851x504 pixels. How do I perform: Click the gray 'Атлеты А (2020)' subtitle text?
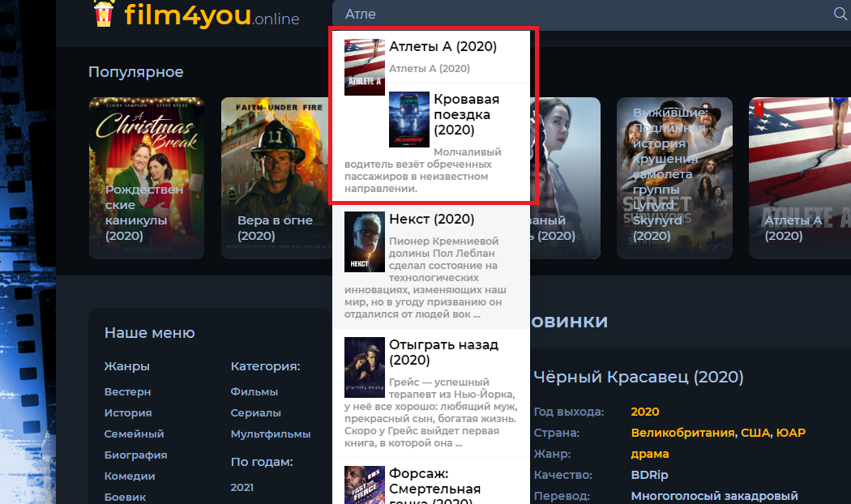pos(430,69)
